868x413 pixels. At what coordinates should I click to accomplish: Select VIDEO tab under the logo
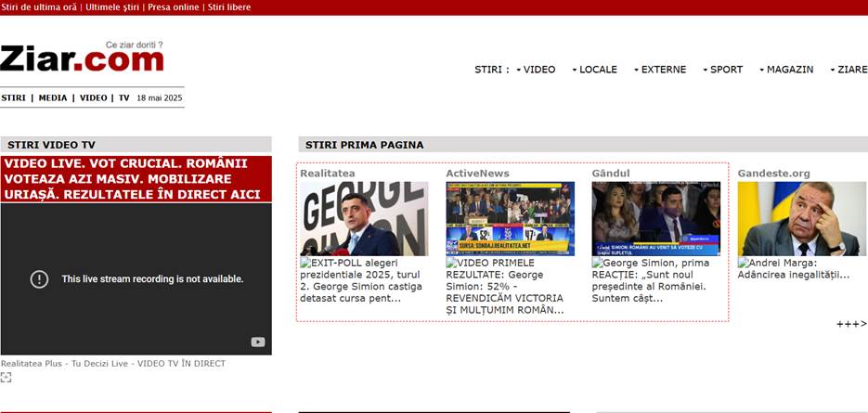click(x=94, y=98)
